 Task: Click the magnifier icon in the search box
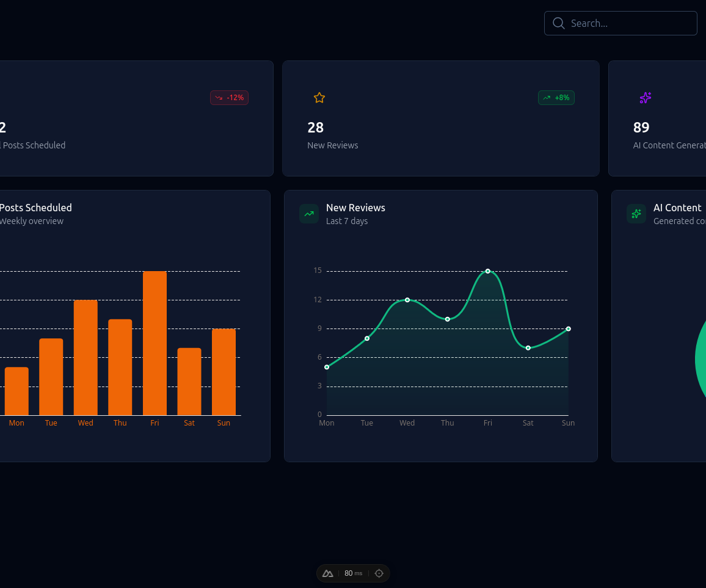tap(558, 23)
